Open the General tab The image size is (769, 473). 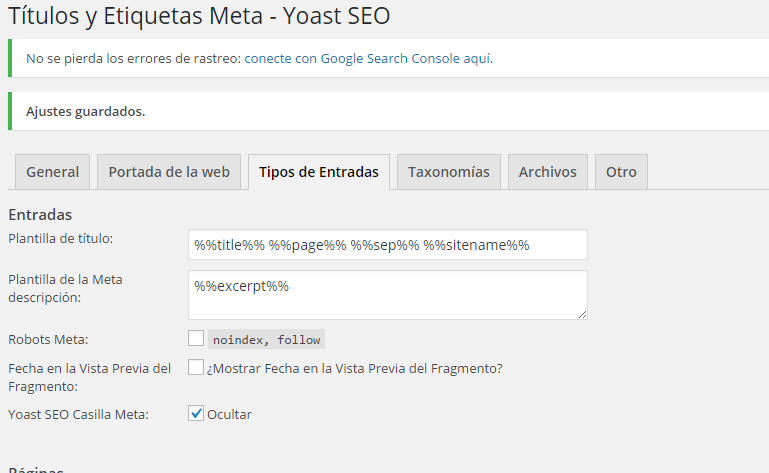(52, 172)
